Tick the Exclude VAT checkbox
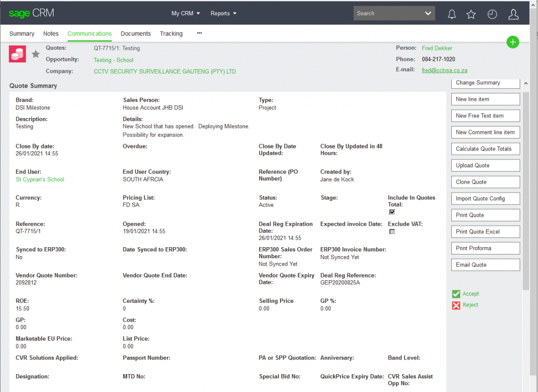 (391, 231)
